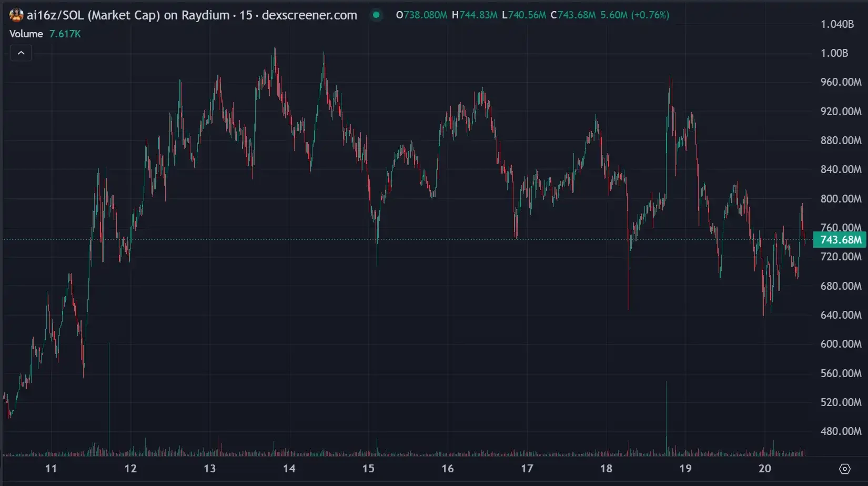Click the highlighted 743.68M current price tag
This screenshot has width=868, height=486.
pos(840,240)
